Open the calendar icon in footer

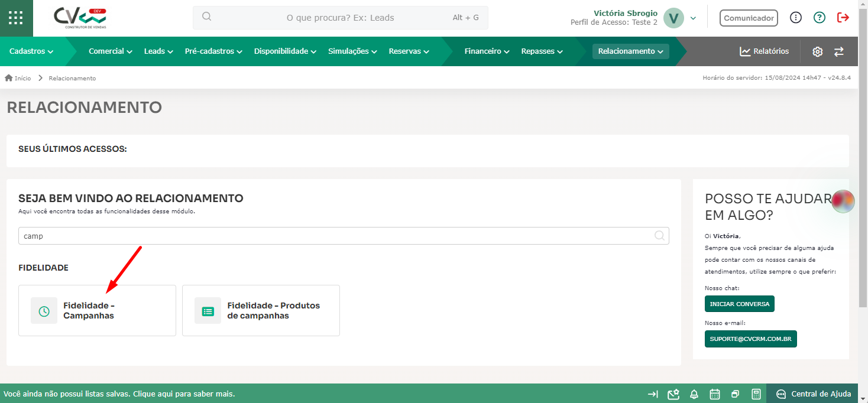click(x=714, y=394)
